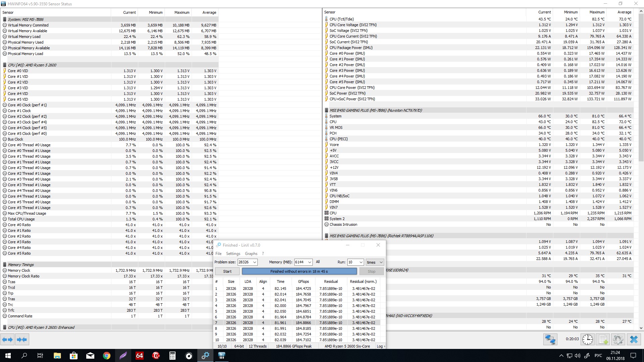Open the network status tray icon
Image resolution: width=644 pixels, height=362 pixels.
point(569,356)
